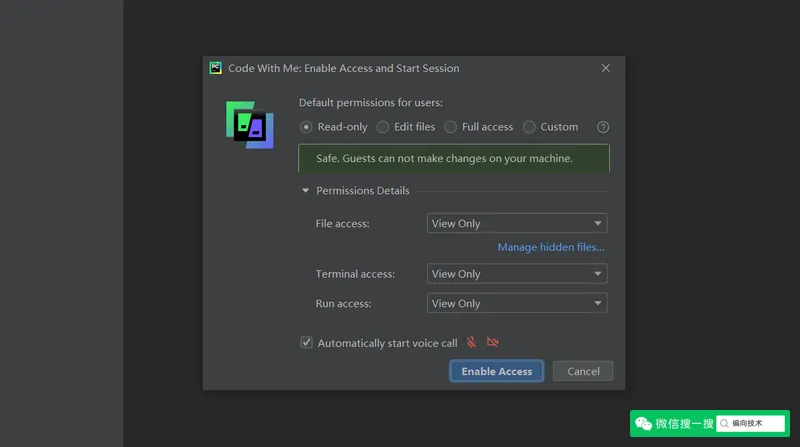Click the 'Terminal access:' label
Screen dimensions: 800x447
click(355, 274)
